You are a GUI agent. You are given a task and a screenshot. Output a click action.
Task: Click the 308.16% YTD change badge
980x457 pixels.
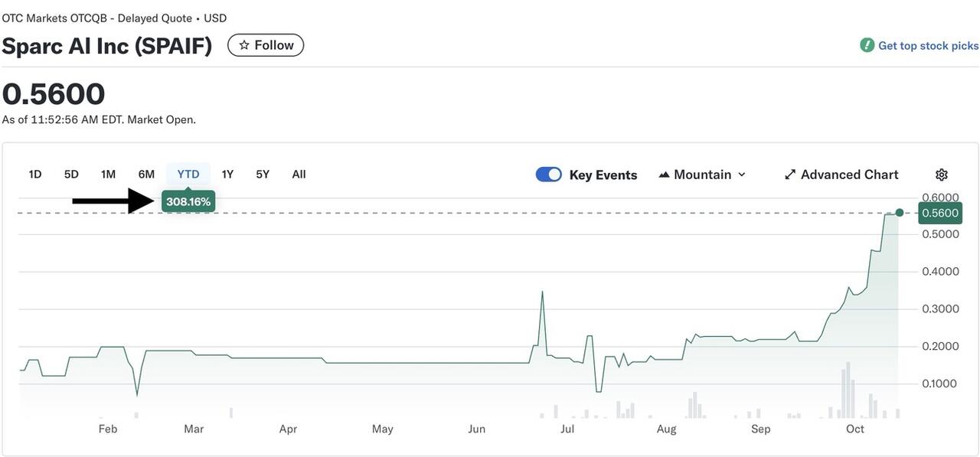tap(188, 202)
